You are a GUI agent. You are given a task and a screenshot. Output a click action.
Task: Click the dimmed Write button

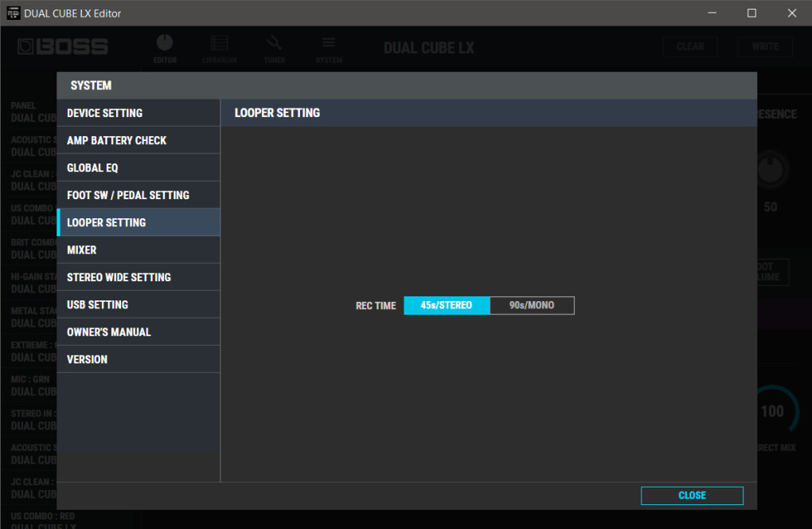(765, 47)
